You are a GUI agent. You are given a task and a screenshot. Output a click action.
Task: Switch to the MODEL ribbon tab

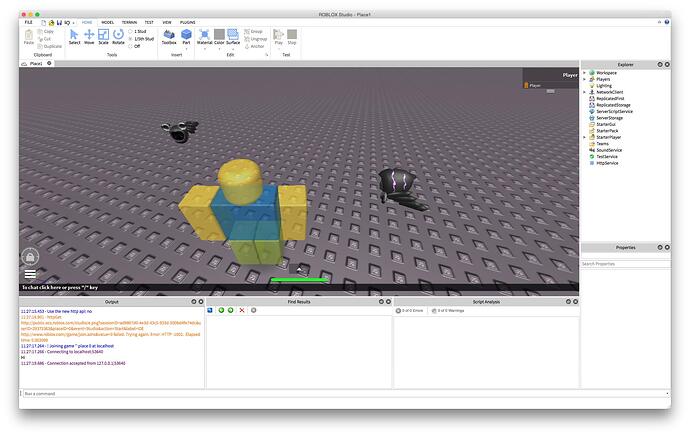(x=107, y=21)
